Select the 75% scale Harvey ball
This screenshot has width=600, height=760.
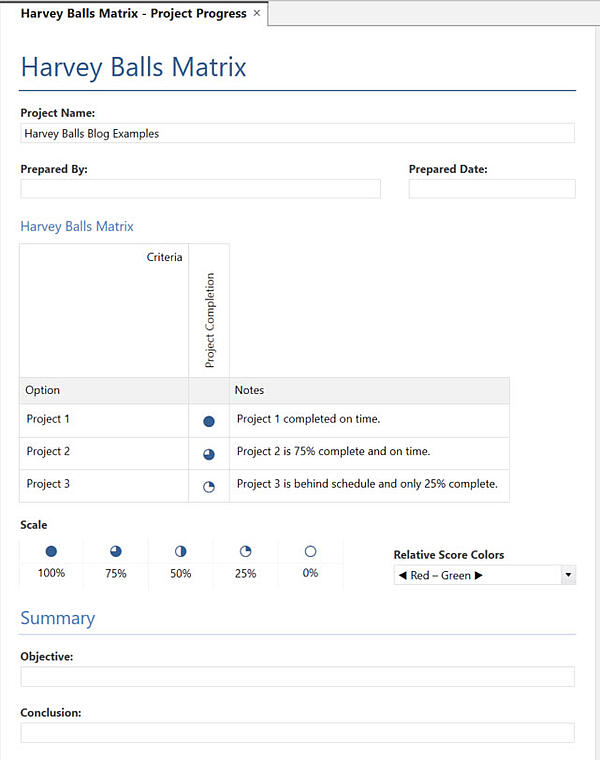[x=116, y=551]
